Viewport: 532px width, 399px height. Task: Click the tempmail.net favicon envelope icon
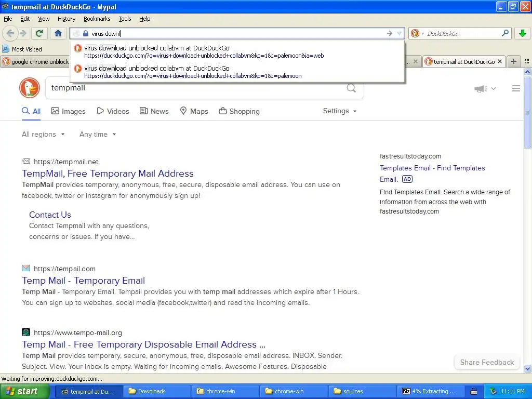[x=26, y=161]
